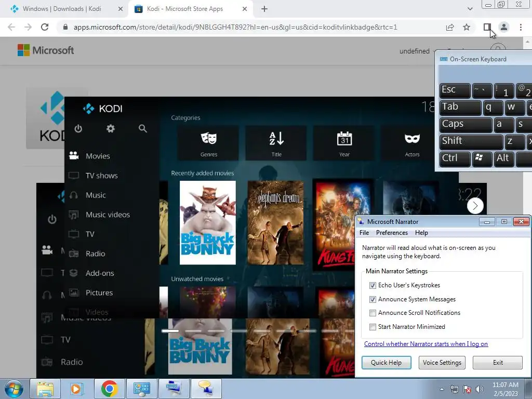Toggle Caps key on On-Screen Keyboard

(x=466, y=125)
